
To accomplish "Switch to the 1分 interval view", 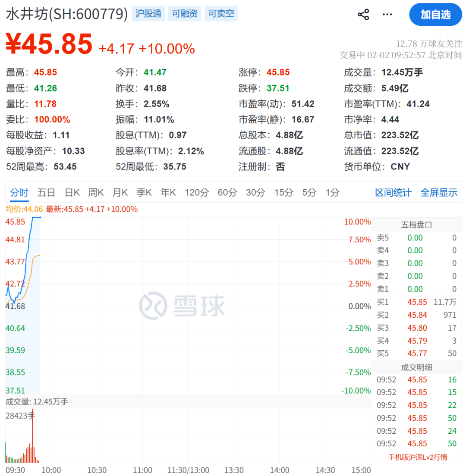I will (x=332, y=193).
